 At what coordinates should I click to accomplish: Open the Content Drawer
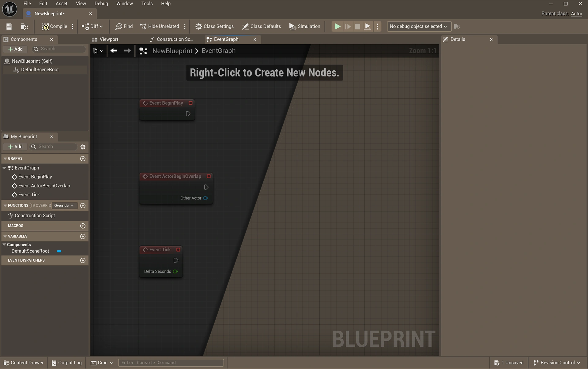click(x=24, y=363)
